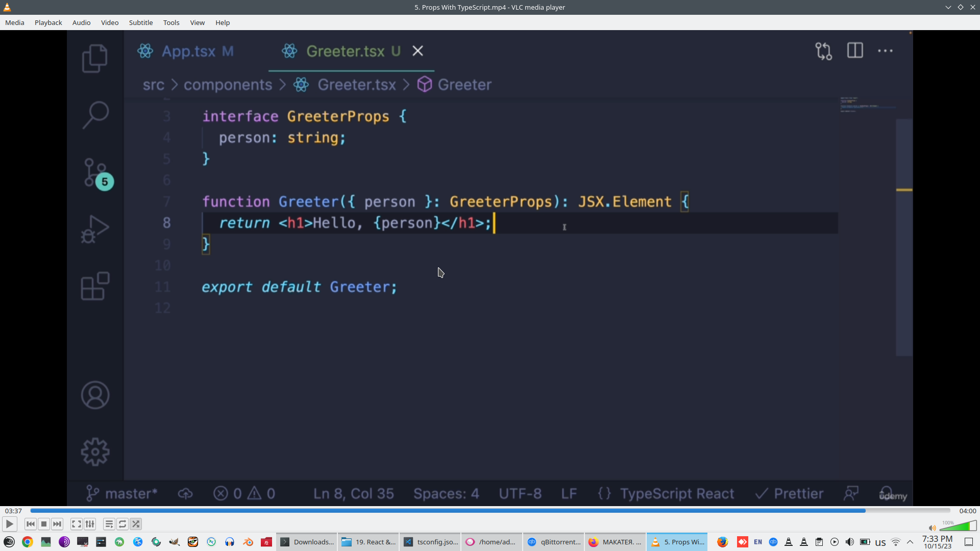Open the Media menu
Image resolution: width=980 pixels, height=551 pixels.
14,22
